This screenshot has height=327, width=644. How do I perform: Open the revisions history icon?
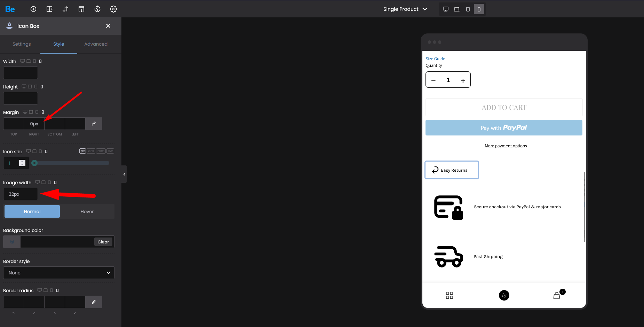[x=97, y=9]
